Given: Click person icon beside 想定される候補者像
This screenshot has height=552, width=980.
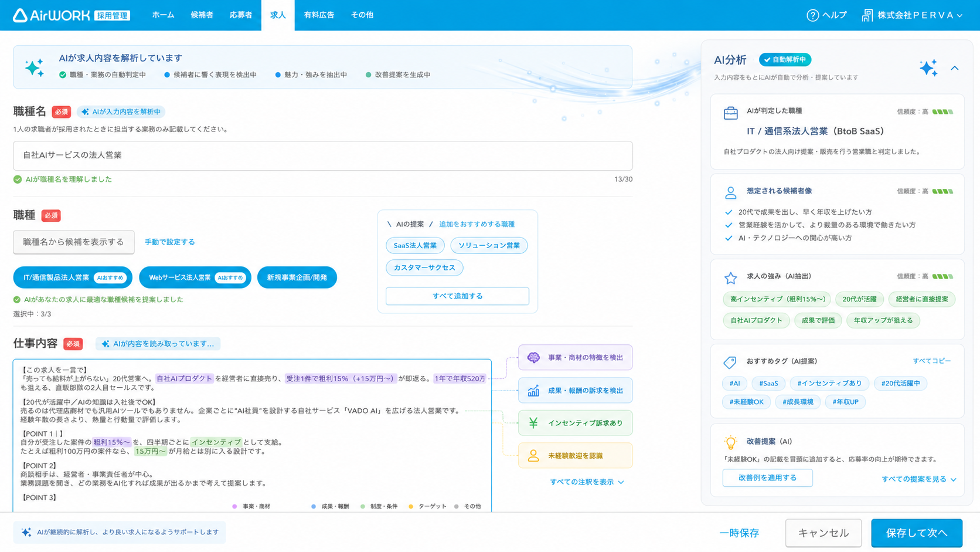Looking at the screenshot, I should 730,192.
